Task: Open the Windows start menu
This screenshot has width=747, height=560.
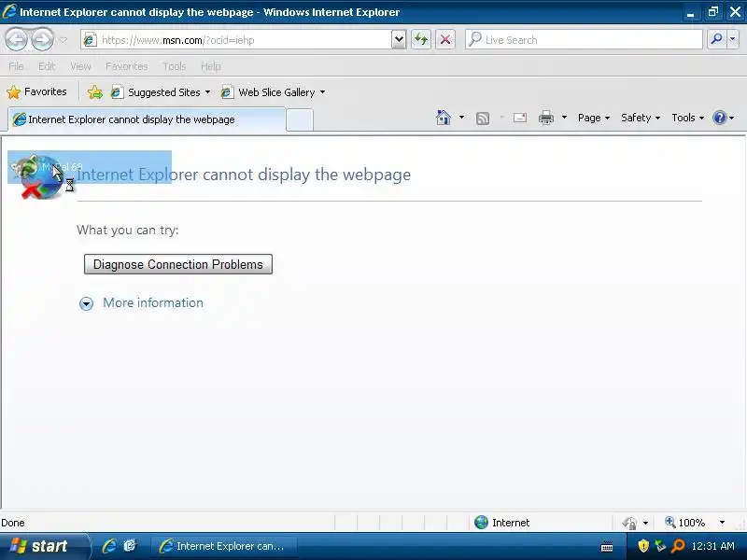Action: tap(43, 546)
